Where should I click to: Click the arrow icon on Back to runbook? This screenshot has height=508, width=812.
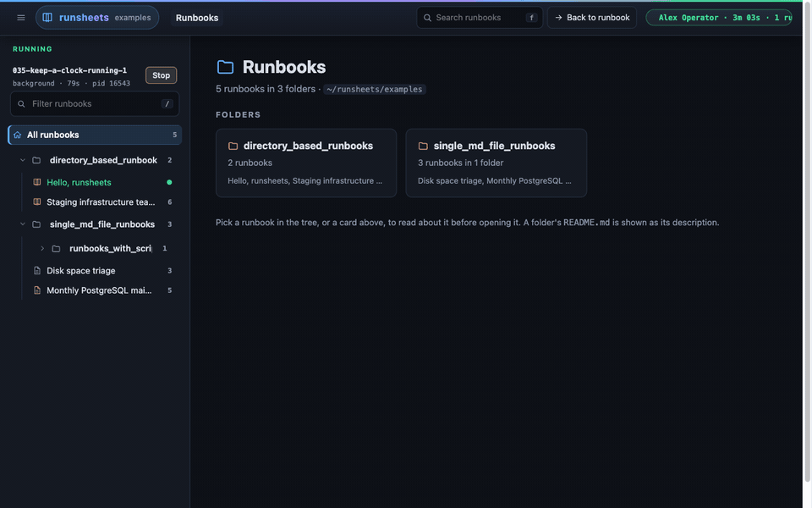click(558, 18)
